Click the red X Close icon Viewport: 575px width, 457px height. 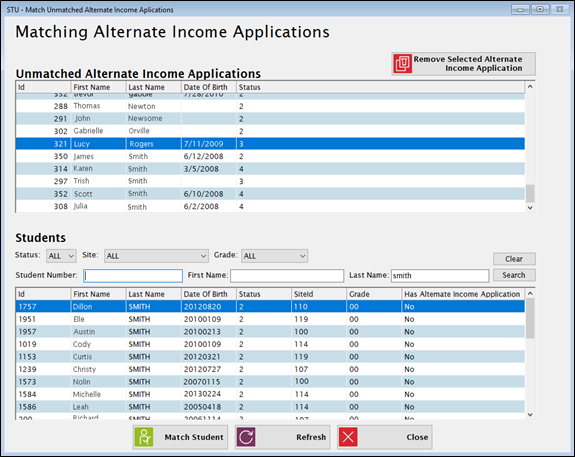[348, 437]
